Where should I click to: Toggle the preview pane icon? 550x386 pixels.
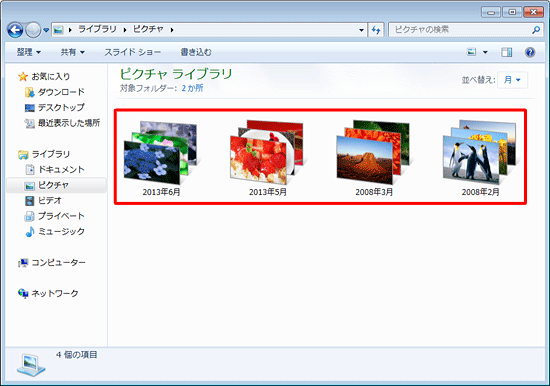tap(507, 52)
